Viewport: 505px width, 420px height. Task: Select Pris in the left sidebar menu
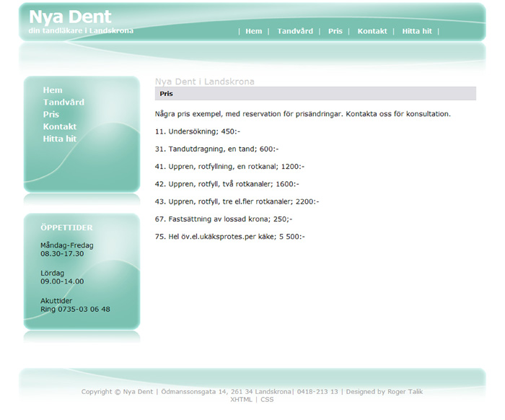pos(51,115)
